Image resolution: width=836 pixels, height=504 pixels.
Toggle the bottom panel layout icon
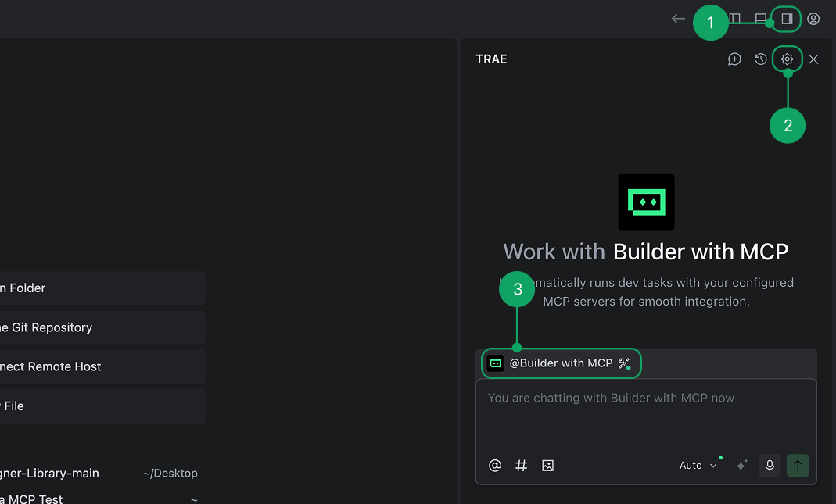point(761,19)
